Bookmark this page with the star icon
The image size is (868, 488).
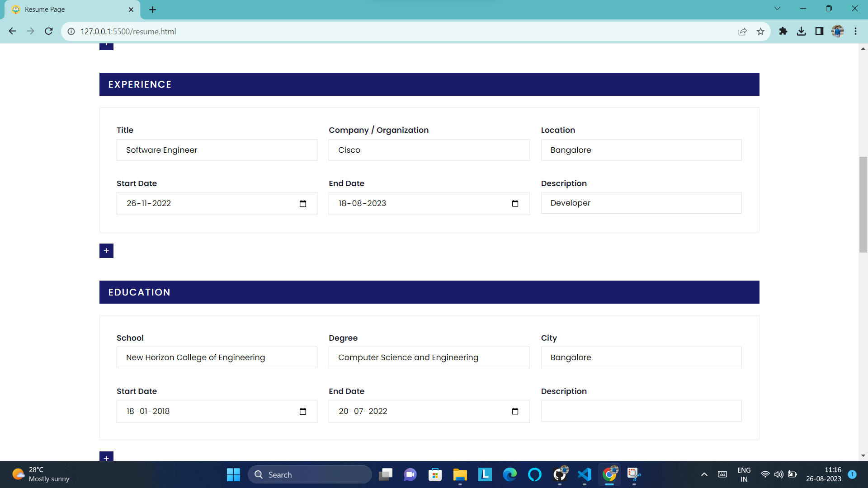[761, 32]
